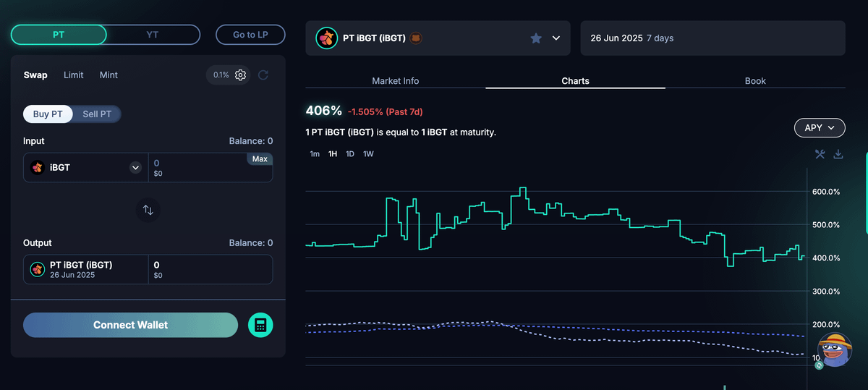This screenshot has width=868, height=390.
Task: Switch to PT toggle
Action: 59,35
